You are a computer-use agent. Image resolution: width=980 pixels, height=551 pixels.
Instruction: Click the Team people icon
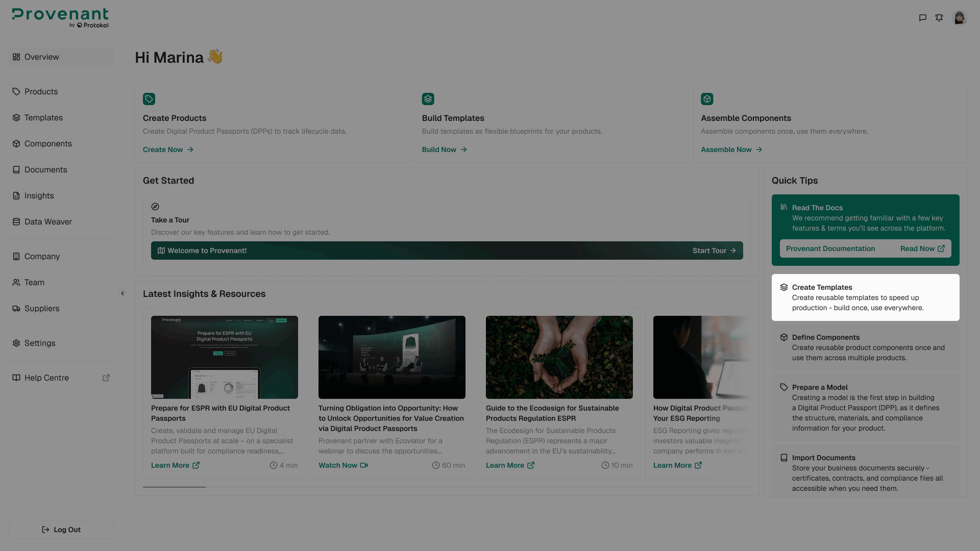pos(16,283)
